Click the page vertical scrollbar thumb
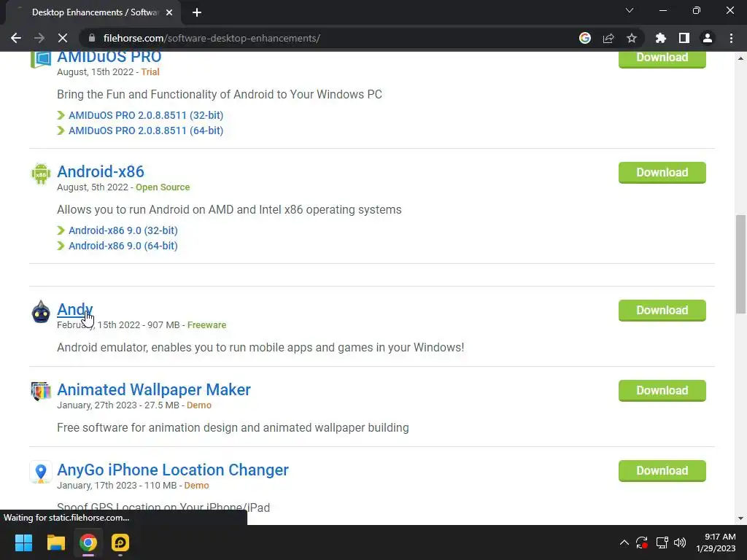This screenshot has width=747, height=560. pos(740,264)
